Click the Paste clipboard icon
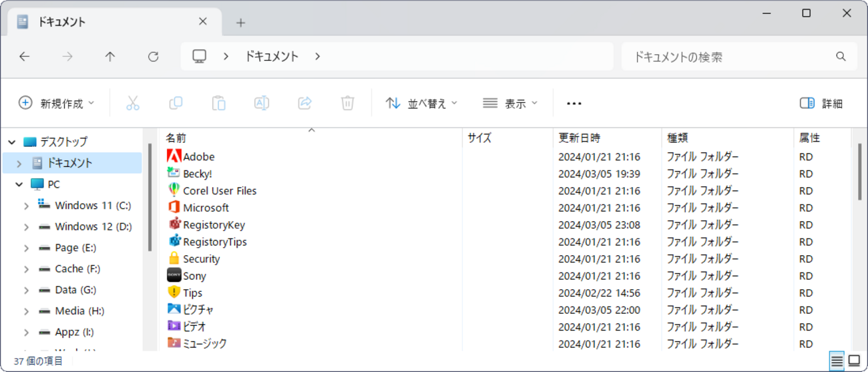Screen dimensions: 868x372 coord(218,103)
